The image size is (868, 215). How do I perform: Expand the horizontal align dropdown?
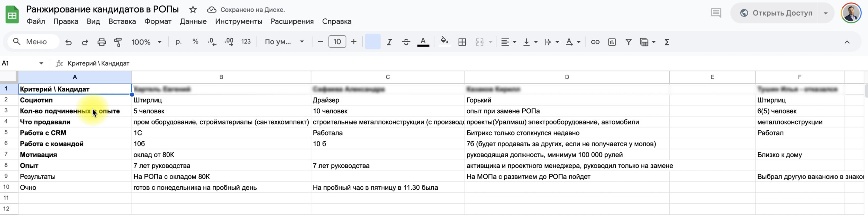coord(509,42)
